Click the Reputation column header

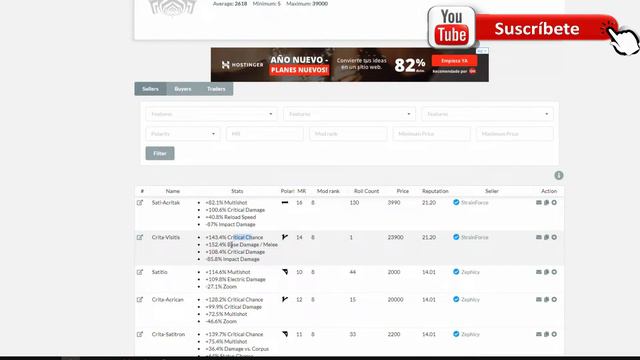click(435, 191)
